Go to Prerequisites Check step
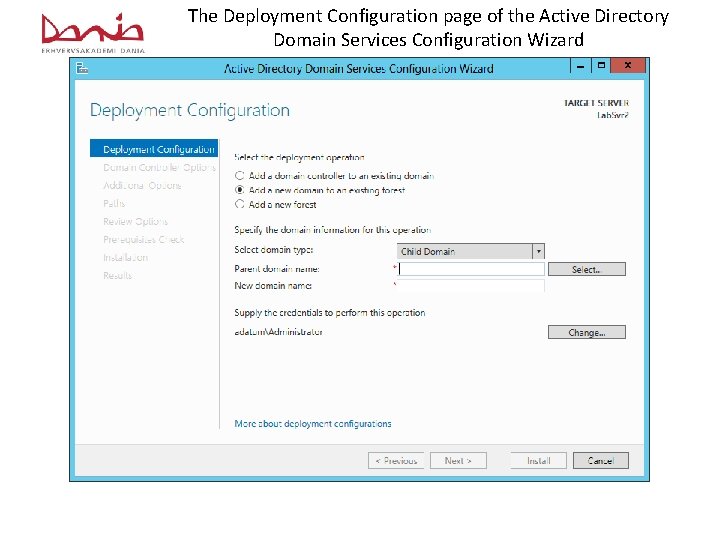Screen dimensions: 720x540 (143, 239)
